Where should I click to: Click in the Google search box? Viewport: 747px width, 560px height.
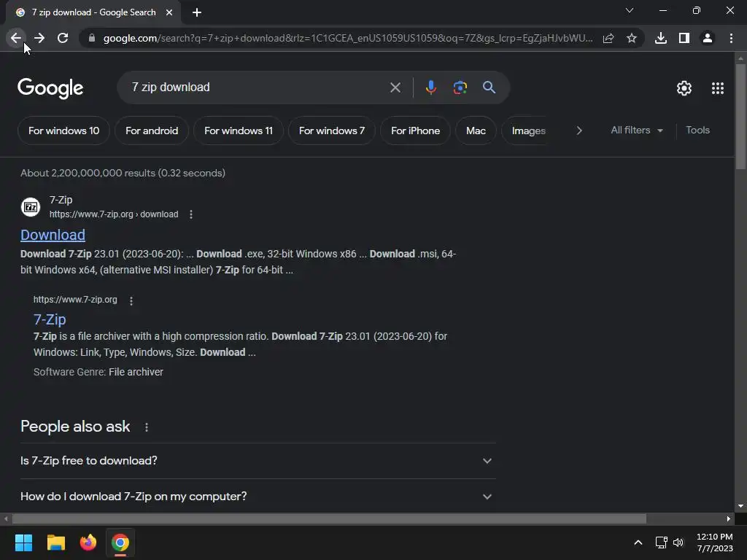(258, 87)
